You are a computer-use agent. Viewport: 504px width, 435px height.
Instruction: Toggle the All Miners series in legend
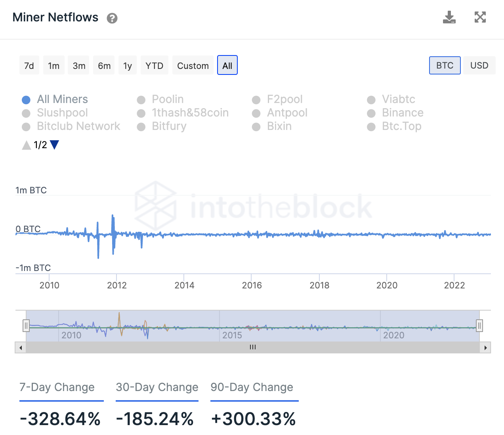(x=55, y=99)
